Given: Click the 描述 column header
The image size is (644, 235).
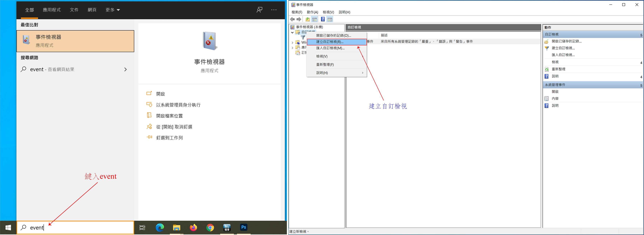Looking at the screenshot, I should coord(384,35).
